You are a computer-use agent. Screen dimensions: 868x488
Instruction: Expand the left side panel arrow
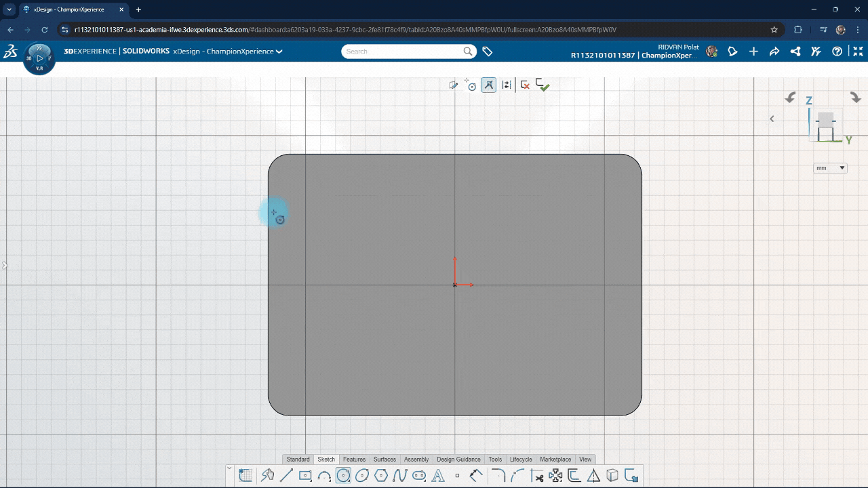coord(3,266)
